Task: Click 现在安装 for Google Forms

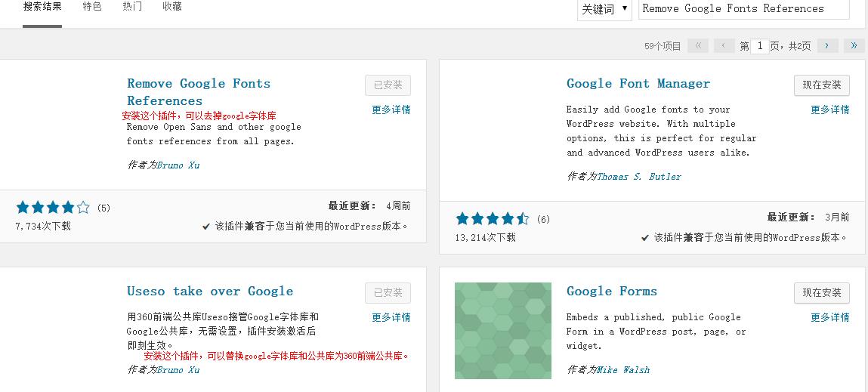Action: (821, 293)
